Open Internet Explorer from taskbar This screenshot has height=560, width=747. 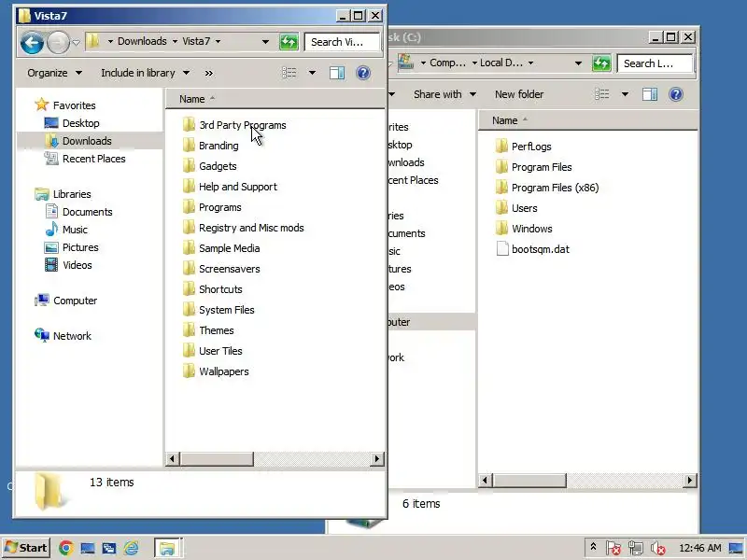(x=131, y=548)
